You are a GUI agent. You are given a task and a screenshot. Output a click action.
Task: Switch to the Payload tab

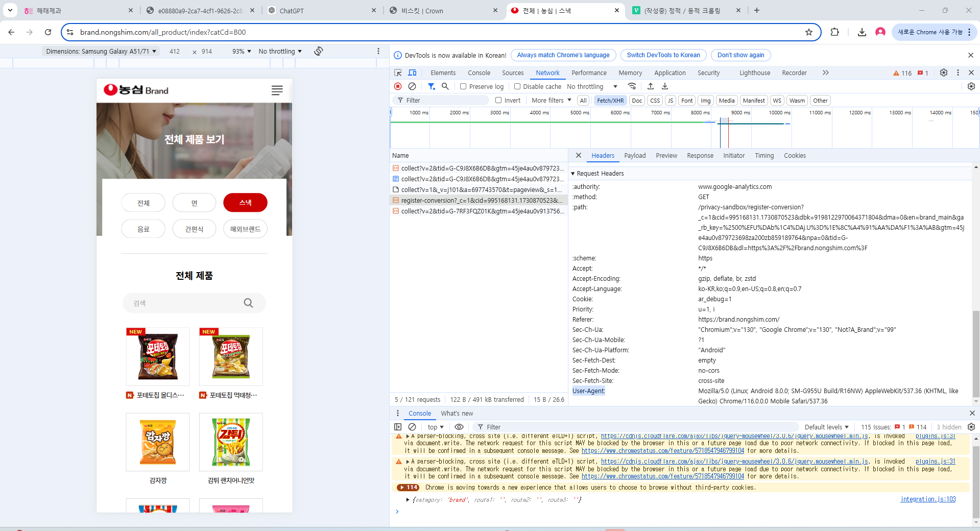635,155
